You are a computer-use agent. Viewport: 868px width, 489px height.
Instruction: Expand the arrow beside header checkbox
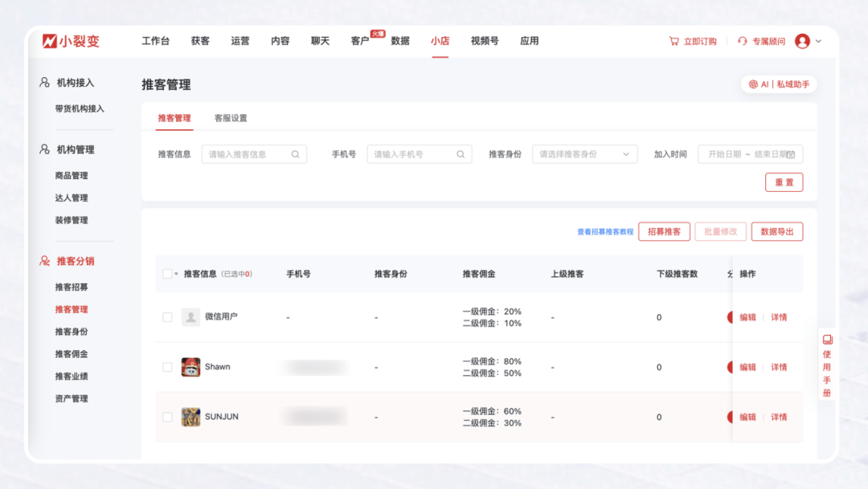pos(176,275)
